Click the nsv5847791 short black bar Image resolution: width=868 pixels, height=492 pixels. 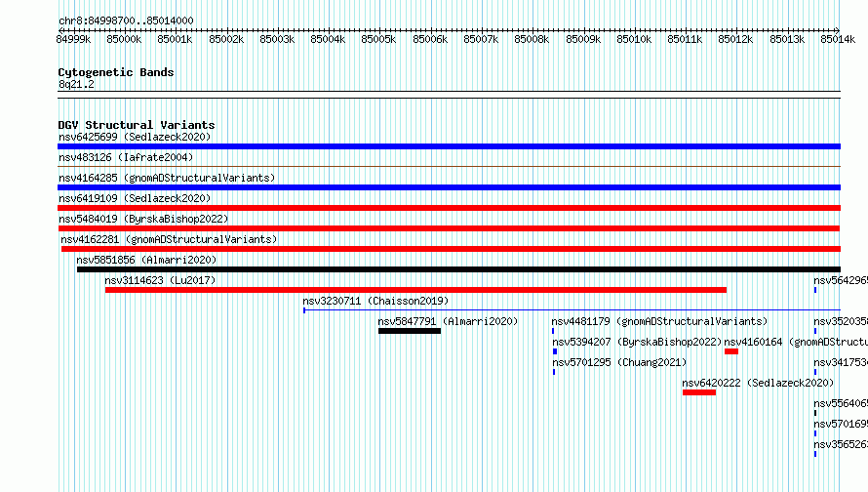coord(410,331)
